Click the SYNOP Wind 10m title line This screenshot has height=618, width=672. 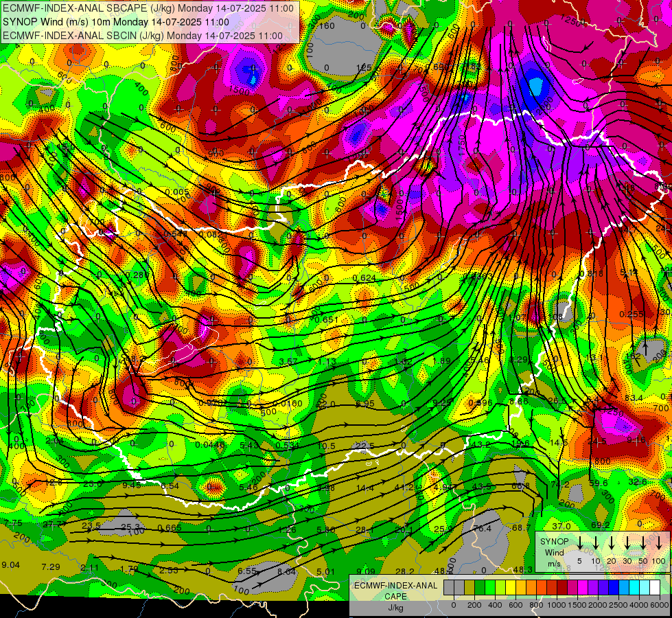(x=116, y=22)
